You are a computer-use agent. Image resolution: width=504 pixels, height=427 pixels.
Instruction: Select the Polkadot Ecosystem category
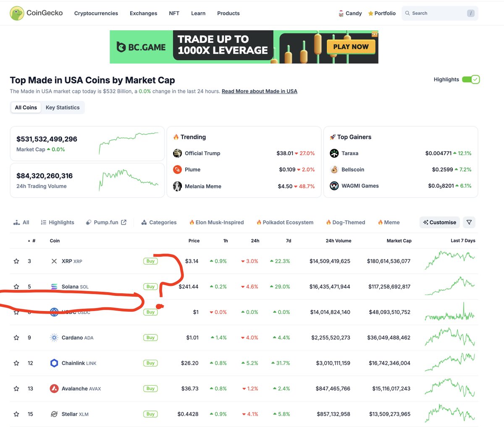(285, 222)
